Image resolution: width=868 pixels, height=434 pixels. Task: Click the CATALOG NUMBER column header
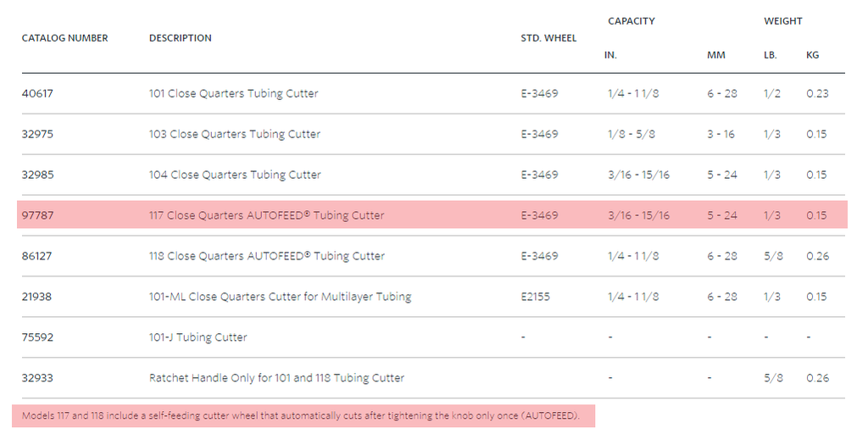point(64,38)
